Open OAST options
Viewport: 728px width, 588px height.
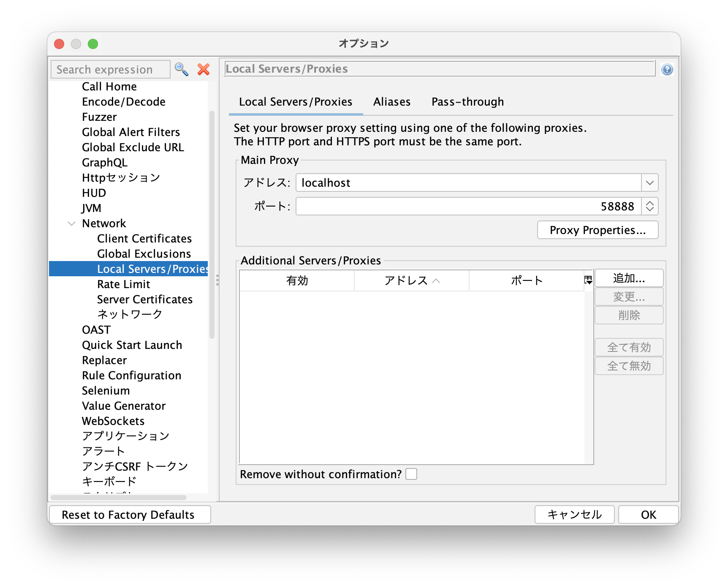[x=96, y=330]
